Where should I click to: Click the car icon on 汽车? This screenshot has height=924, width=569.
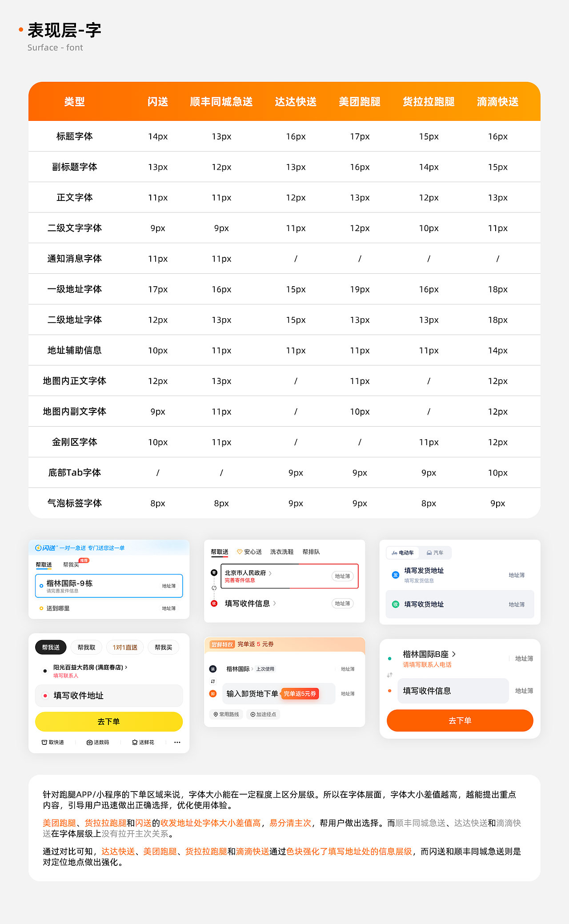[429, 553]
